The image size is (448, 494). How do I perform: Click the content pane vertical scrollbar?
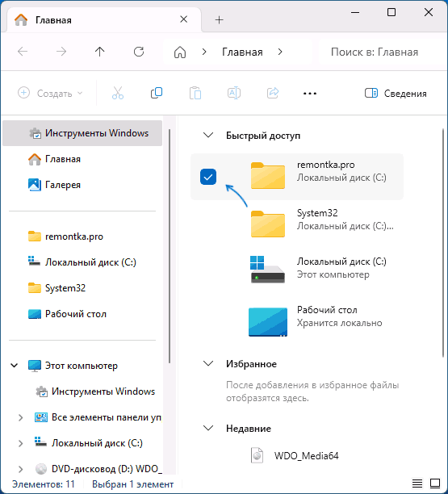point(443,243)
